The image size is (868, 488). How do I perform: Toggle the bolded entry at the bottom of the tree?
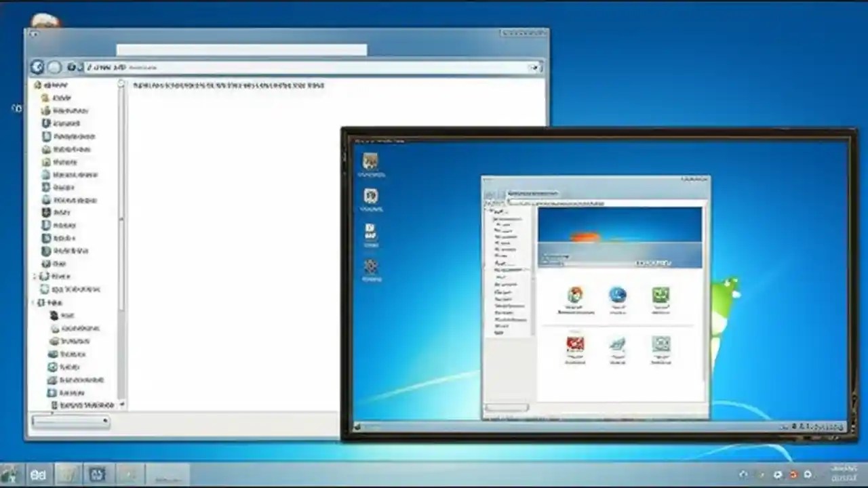click(x=80, y=406)
